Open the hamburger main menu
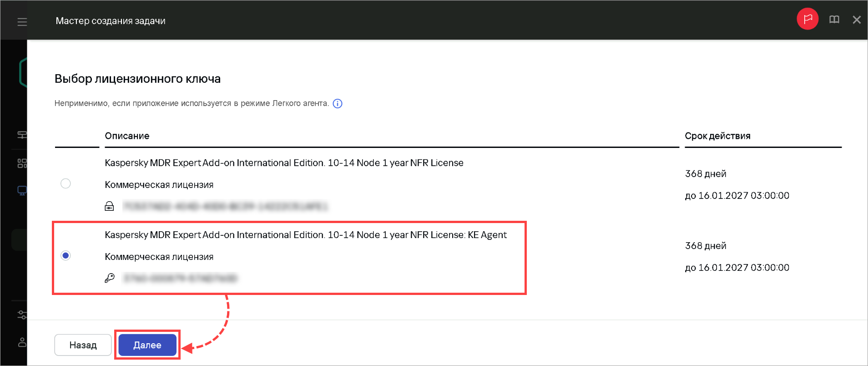This screenshot has height=366, width=868. (x=22, y=21)
